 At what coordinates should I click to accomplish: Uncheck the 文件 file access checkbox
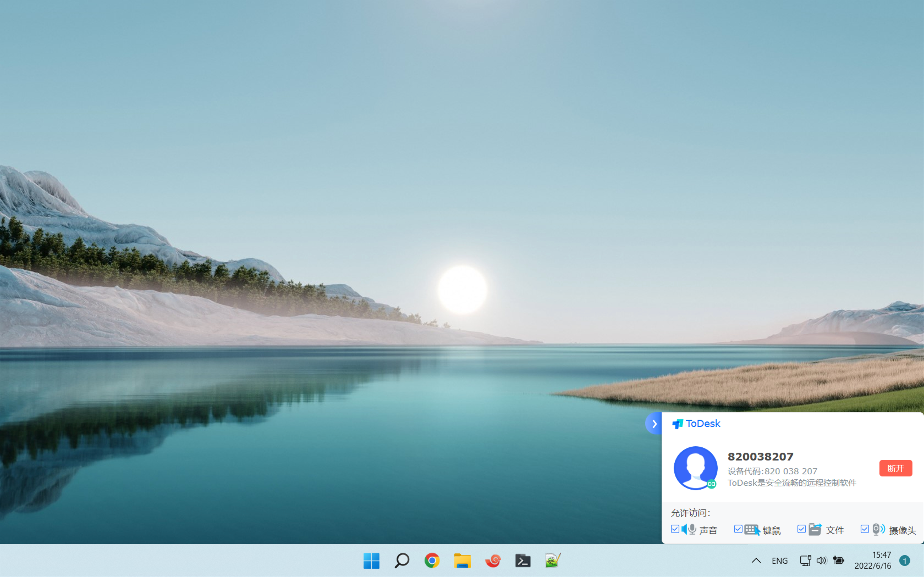(x=801, y=529)
